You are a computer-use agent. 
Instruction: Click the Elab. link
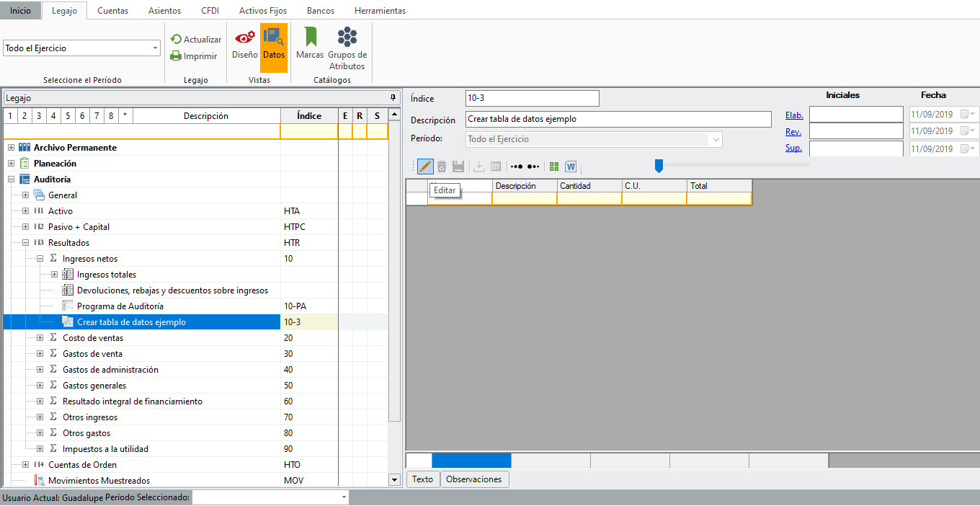[x=794, y=115]
